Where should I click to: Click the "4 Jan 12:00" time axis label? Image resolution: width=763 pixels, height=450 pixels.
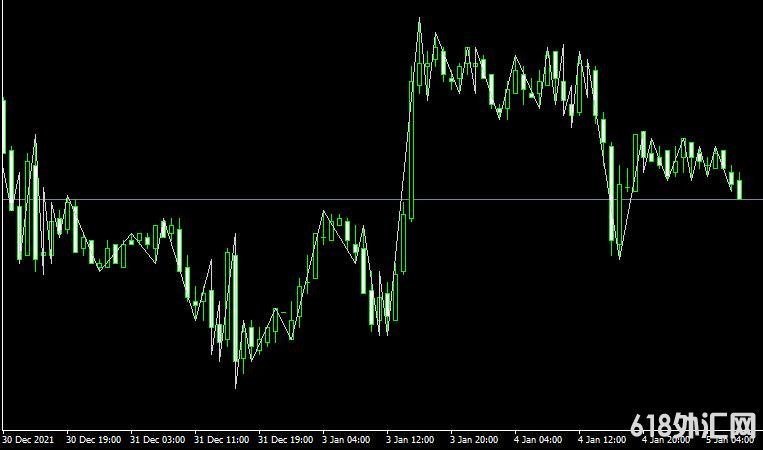602,440
